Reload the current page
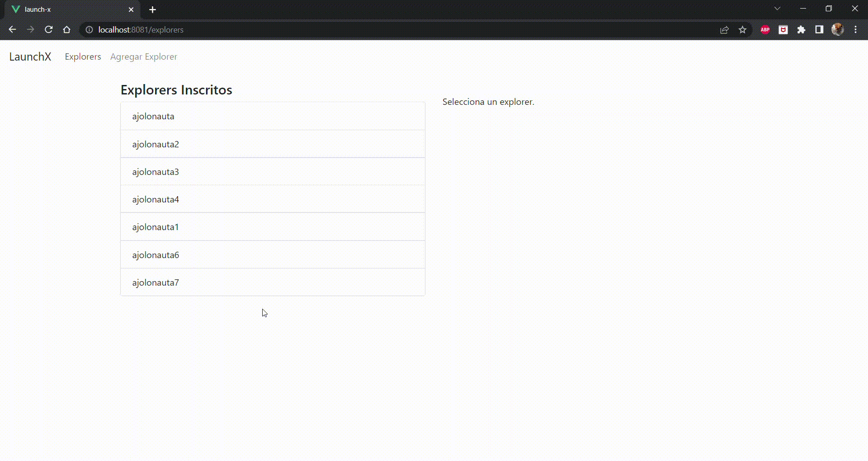Image resolution: width=868 pixels, height=461 pixels. pos(48,29)
